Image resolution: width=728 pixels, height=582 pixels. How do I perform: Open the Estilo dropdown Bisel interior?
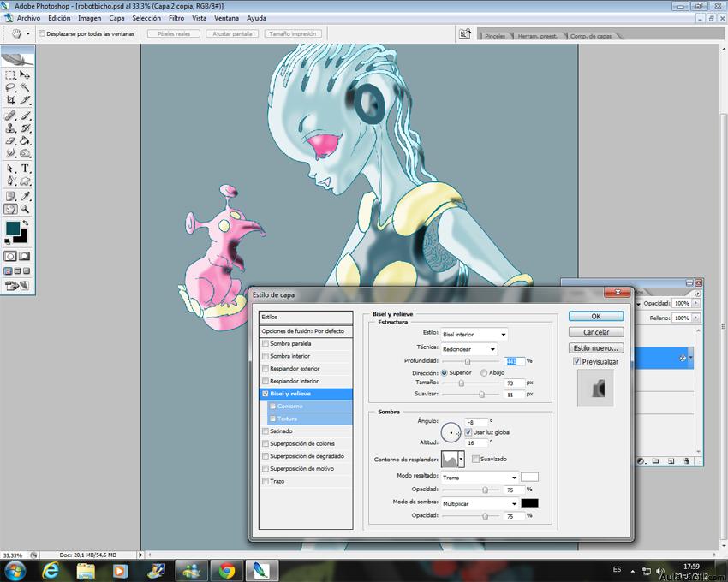pos(474,335)
